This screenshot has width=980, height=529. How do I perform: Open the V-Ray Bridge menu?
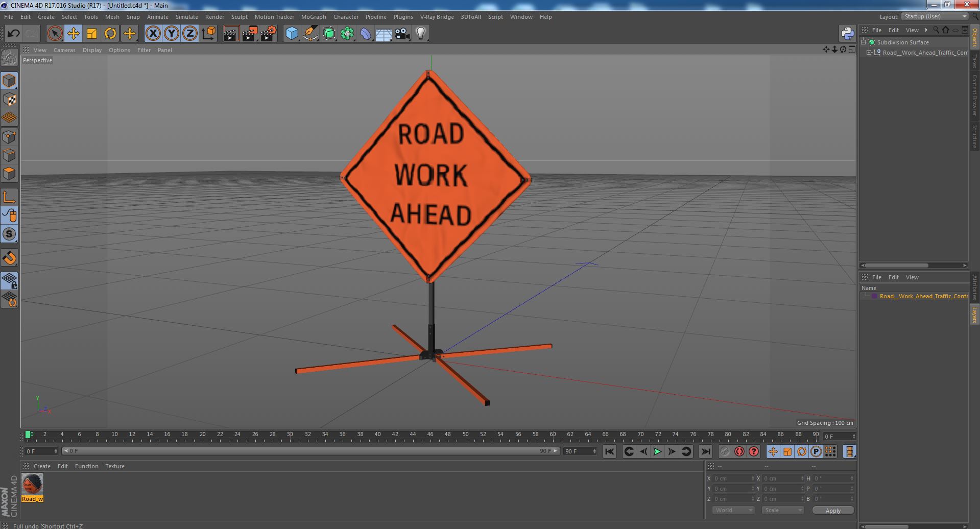(437, 17)
